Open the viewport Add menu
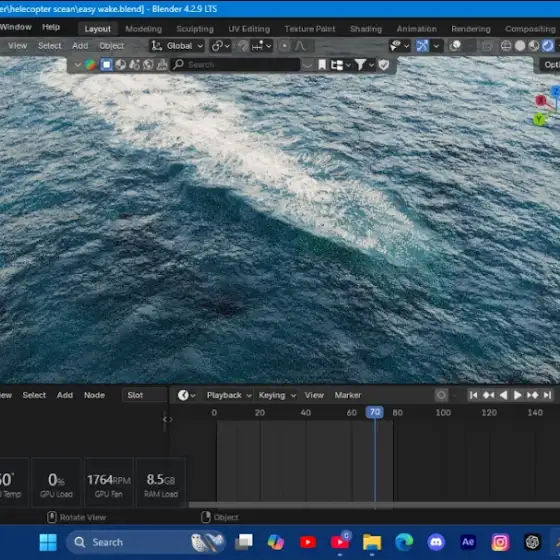This screenshot has height=560, width=560. click(80, 46)
